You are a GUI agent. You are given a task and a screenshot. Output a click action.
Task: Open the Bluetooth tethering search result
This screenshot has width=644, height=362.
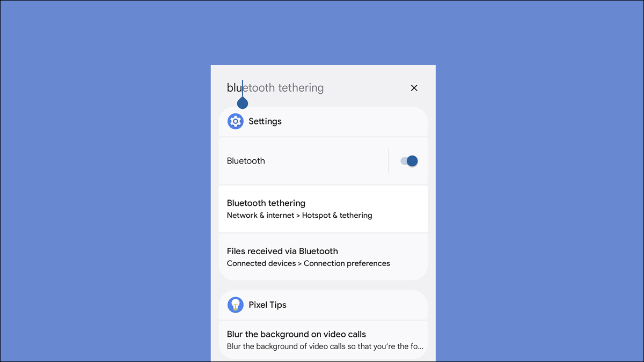click(x=266, y=203)
